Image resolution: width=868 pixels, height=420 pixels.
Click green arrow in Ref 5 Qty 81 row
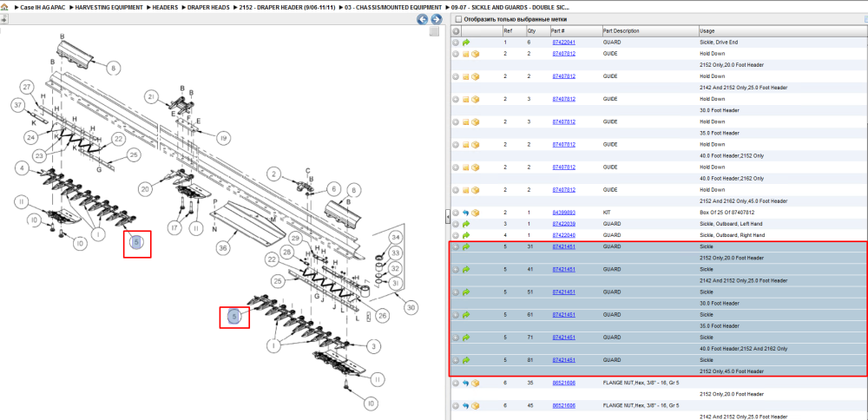[465, 360]
